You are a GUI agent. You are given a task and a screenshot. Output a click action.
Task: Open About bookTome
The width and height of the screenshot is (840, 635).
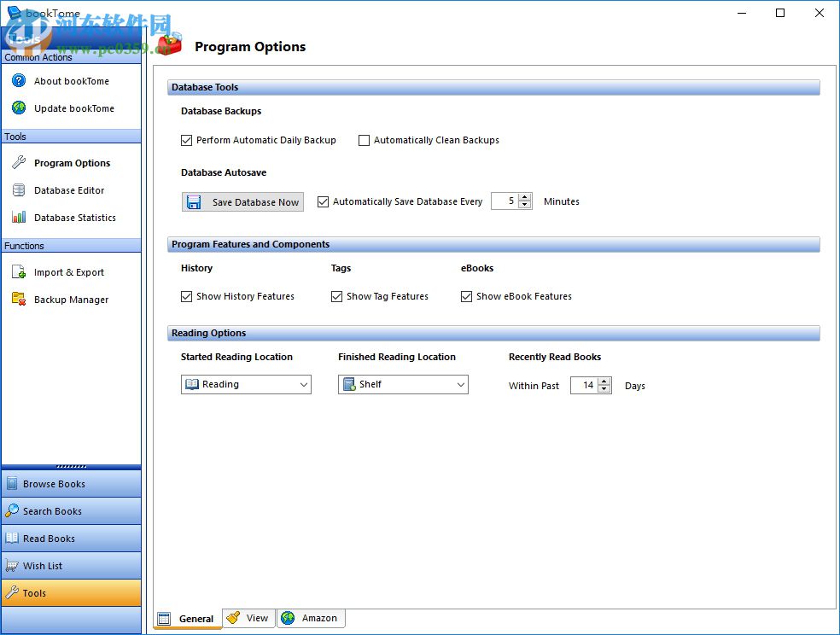tap(71, 81)
